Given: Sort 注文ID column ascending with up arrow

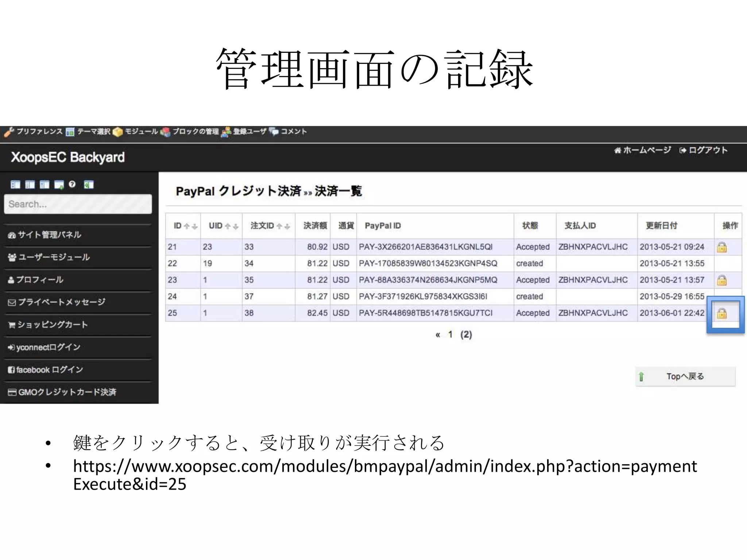Looking at the screenshot, I should click(279, 226).
